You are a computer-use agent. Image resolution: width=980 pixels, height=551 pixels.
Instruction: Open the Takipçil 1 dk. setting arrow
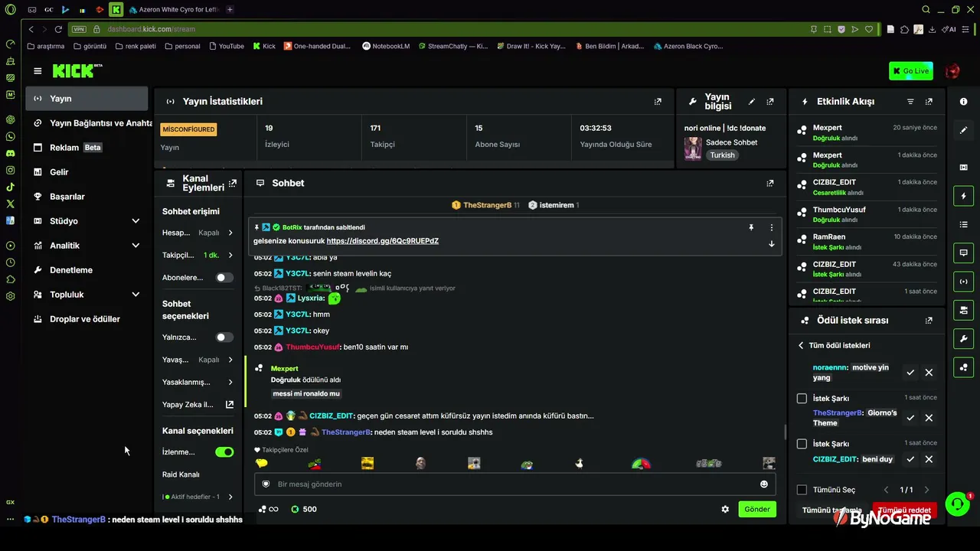(x=230, y=255)
